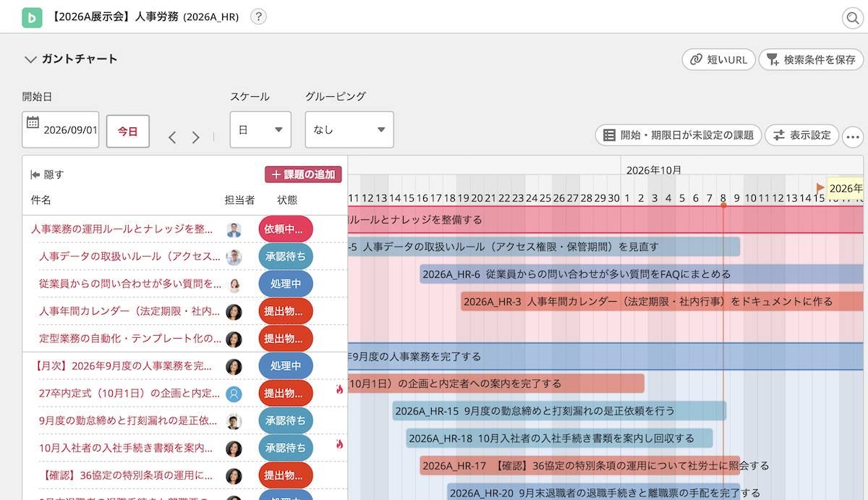Image resolution: width=868 pixels, height=500 pixels.
Task: Click the orange milestone flag icon
Action: click(x=820, y=188)
